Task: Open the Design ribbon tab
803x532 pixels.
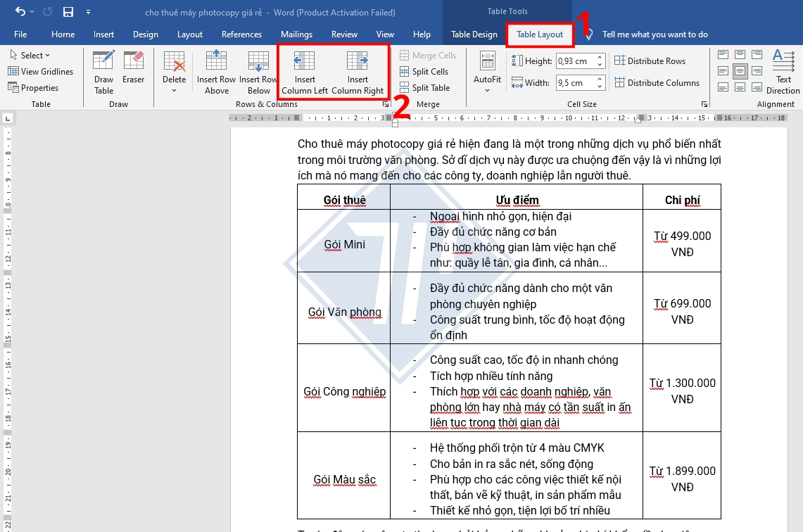Action: click(x=146, y=34)
